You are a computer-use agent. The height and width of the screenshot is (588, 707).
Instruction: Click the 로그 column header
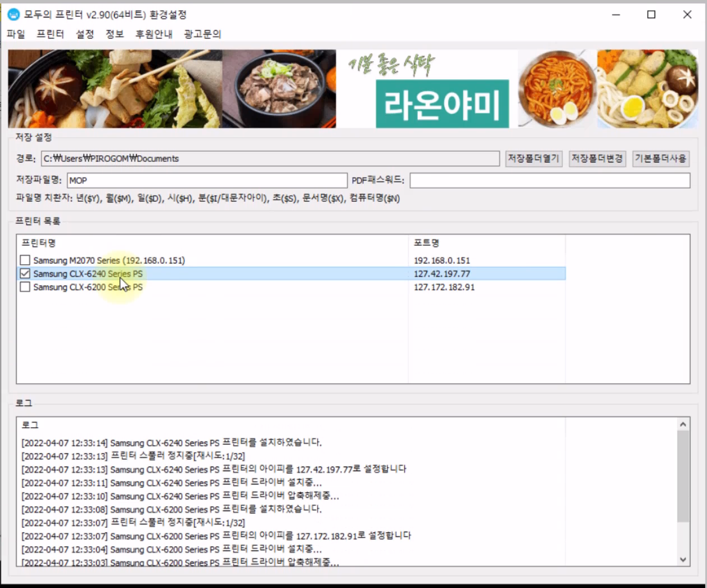(x=30, y=425)
